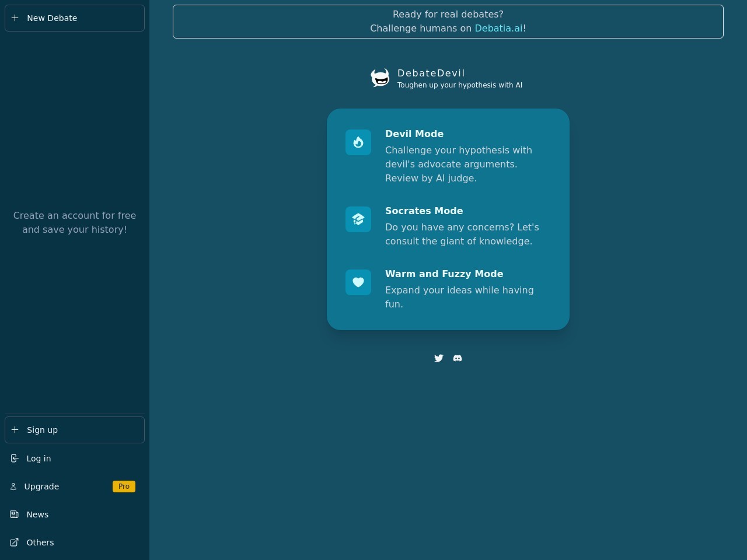Viewport: 747px width, 560px height.
Task: Click the 'Ready for real debates?' banner text
Action: (x=448, y=14)
